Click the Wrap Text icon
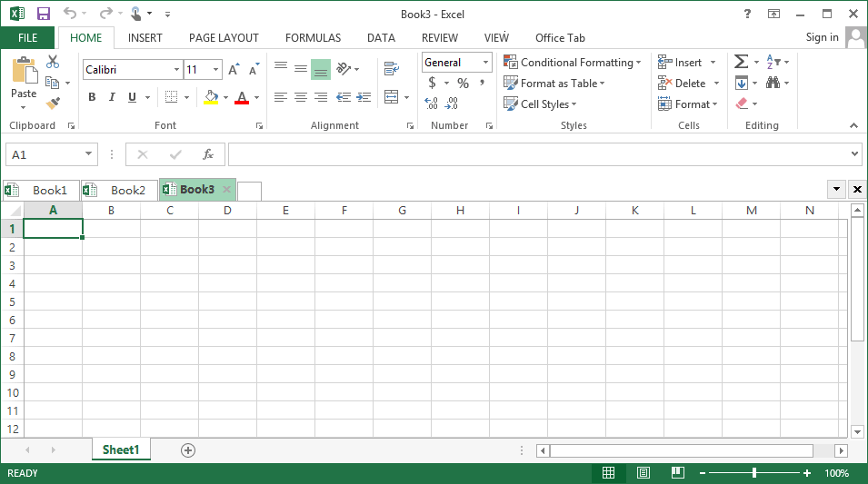Screen dimensions: 868x484 point(392,69)
